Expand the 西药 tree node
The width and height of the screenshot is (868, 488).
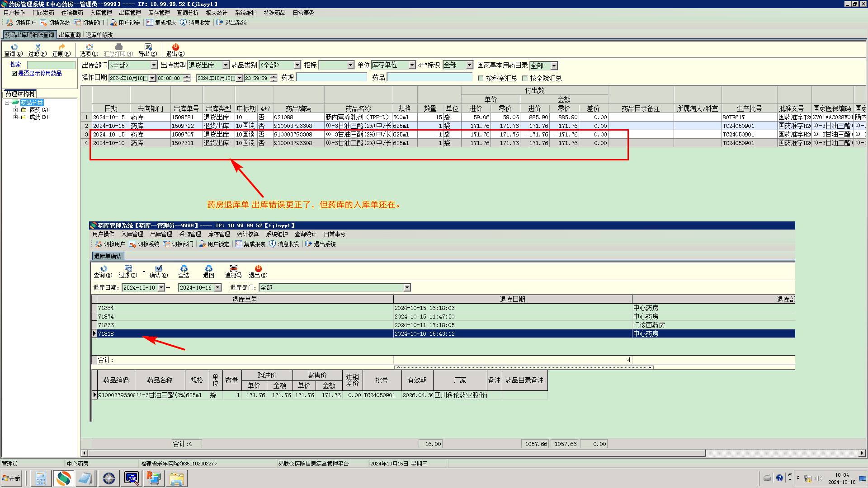(x=16, y=110)
